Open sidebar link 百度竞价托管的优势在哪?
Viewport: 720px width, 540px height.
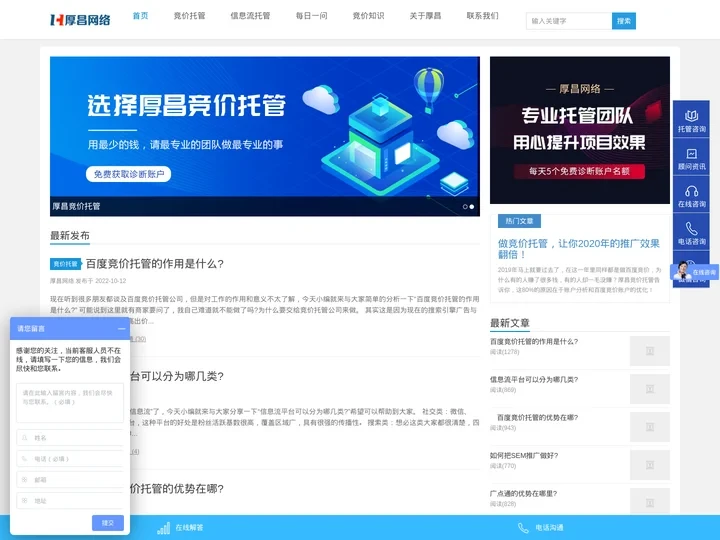click(537, 417)
